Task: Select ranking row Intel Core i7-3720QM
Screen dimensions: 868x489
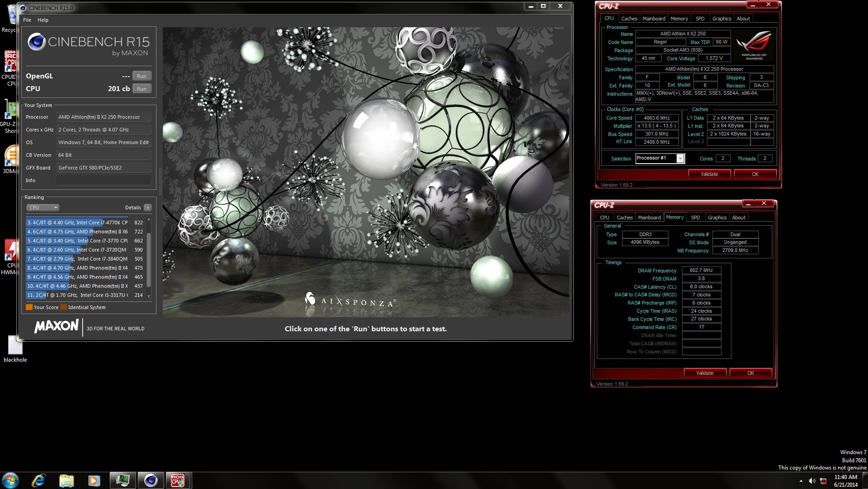Action: click(85, 250)
